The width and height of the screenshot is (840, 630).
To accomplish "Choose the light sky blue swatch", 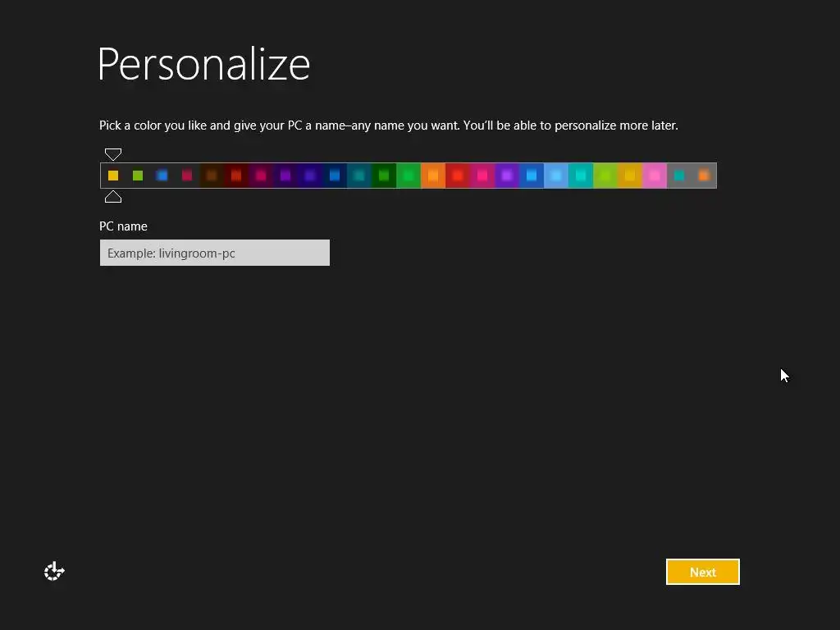I will pos(556,176).
